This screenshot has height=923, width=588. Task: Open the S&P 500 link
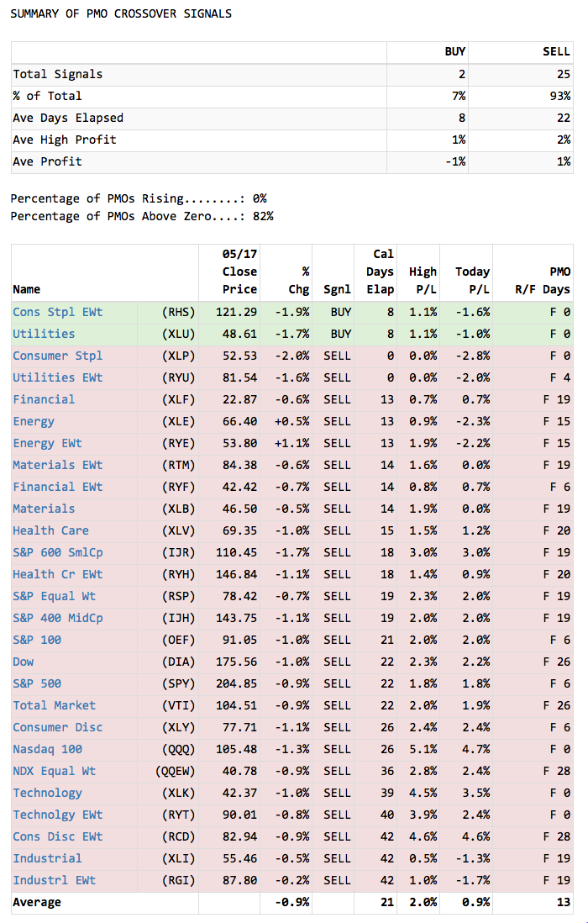click(x=37, y=683)
